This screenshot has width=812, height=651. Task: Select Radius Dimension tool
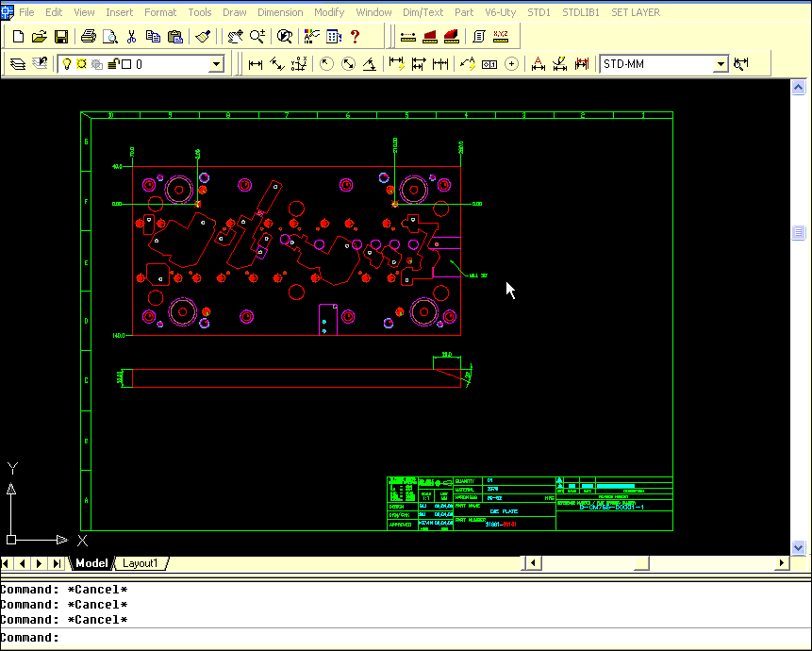tap(326, 64)
